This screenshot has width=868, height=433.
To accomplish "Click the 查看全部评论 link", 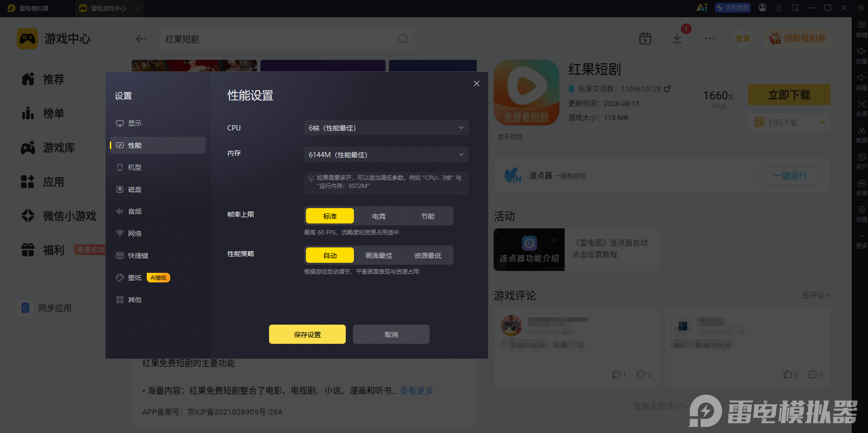I will pyautogui.click(x=660, y=406).
